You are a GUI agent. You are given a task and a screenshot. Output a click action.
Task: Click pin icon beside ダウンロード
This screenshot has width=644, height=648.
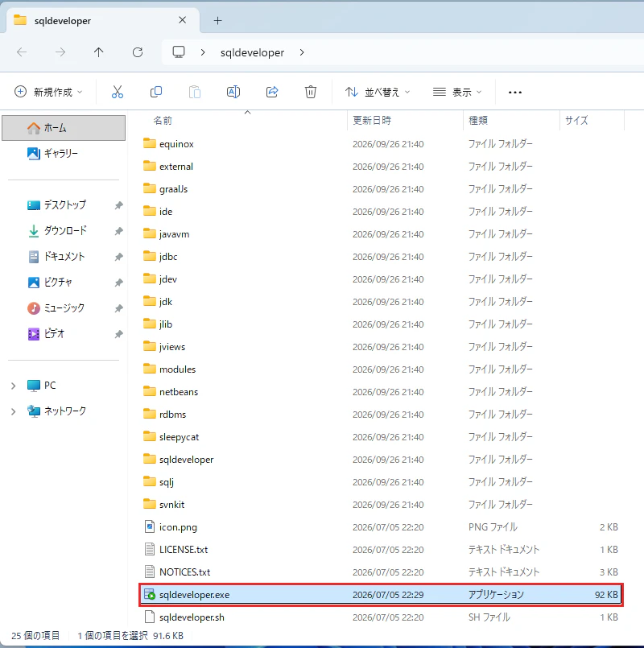[x=118, y=230]
